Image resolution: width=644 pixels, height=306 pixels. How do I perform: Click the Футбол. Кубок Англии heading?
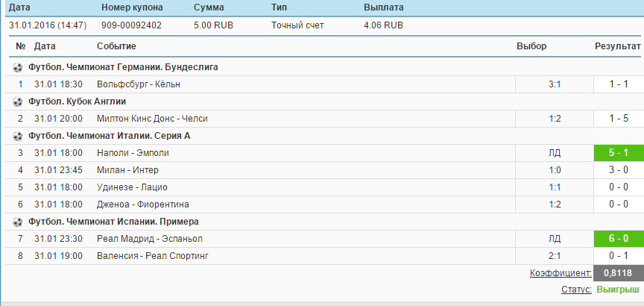(77, 102)
